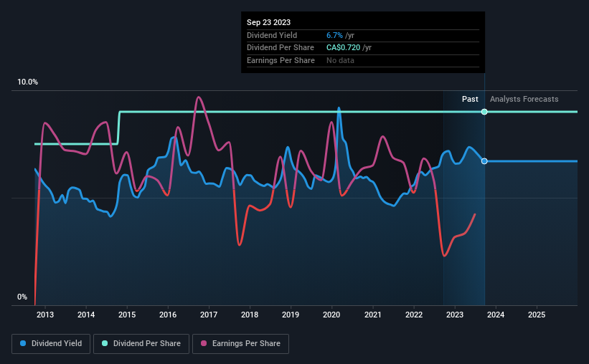This screenshot has width=589, height=364.
Task: Click the 'Earnings Per Share' row label in tooltip
Action: [281, 60]
